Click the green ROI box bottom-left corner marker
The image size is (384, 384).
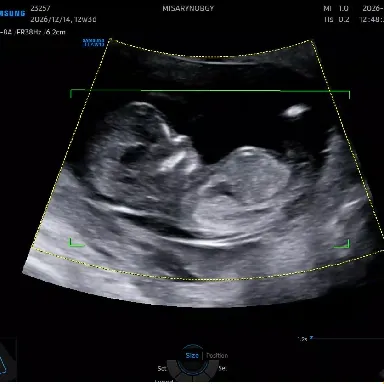76,243
